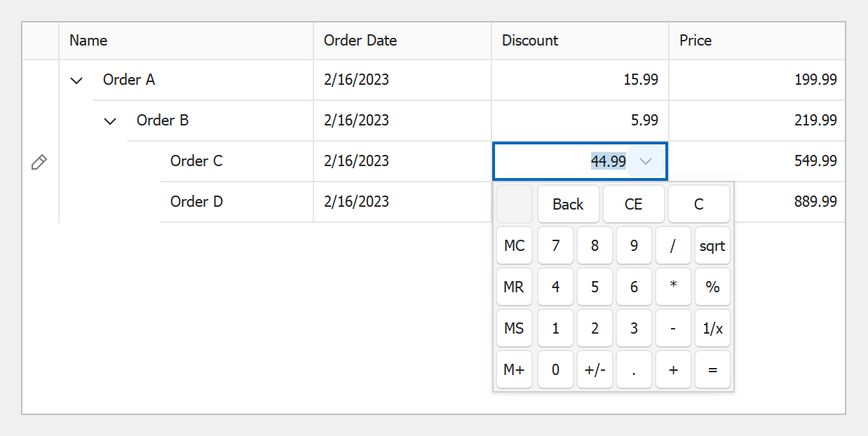Viewport: 868px width, 436px height.
Task: Toggle sign with the +/- key
Action: pyautogui.click(x=595, y=369)
